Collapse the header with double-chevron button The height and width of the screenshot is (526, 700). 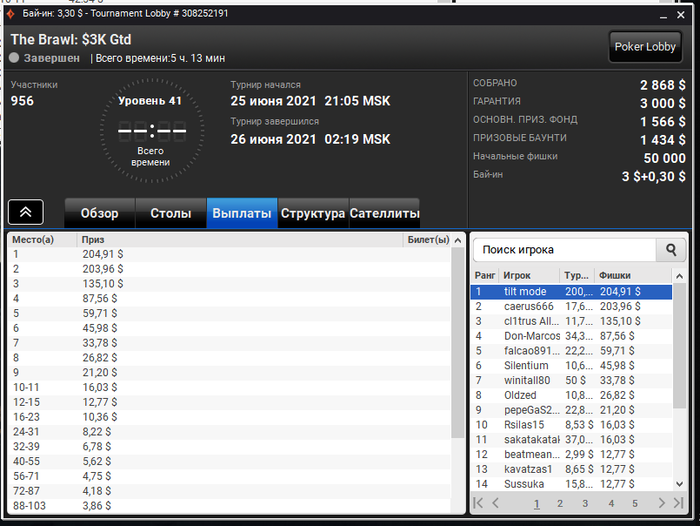click(x=26, y=212)
